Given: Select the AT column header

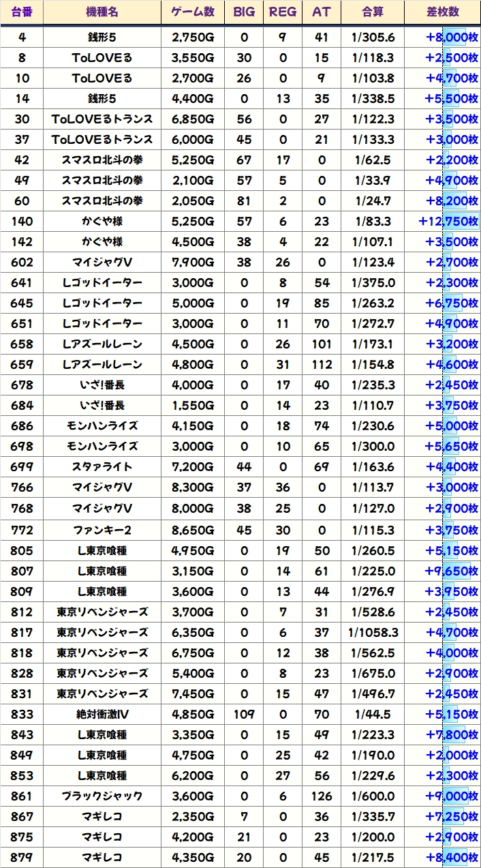Looking at the screenshot, I should pos(322,12).
